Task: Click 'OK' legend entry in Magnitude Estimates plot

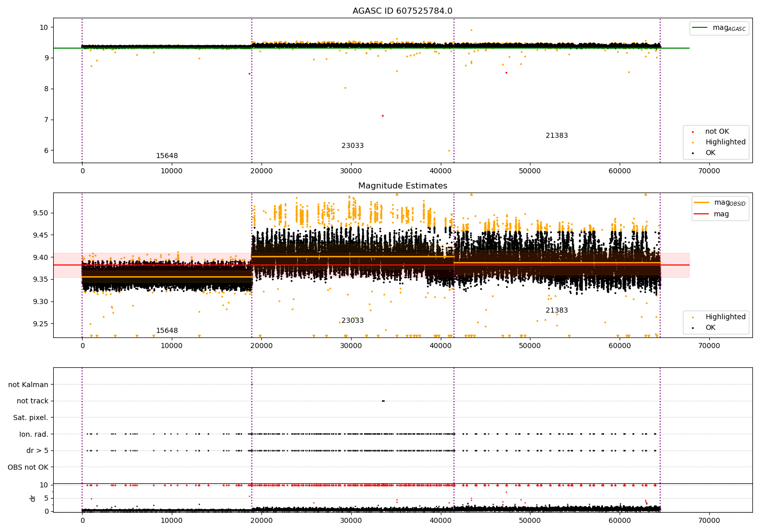Action: (x=704, y=328)
